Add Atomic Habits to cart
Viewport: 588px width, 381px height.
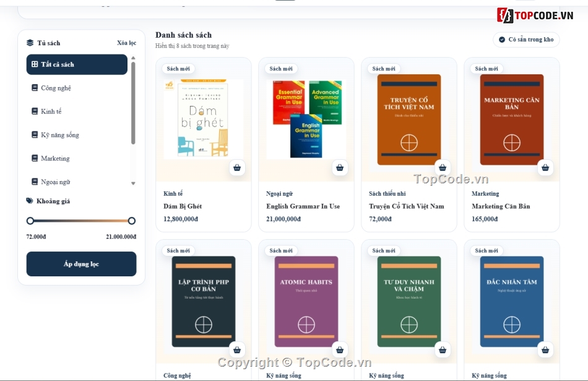(340, 350)
